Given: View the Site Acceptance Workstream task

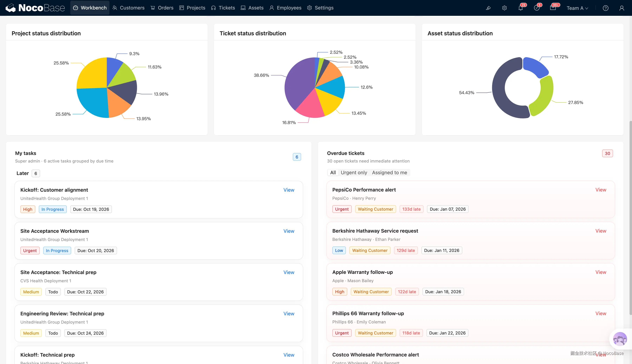Looking at the screenshot, I should tap(289, 231).
